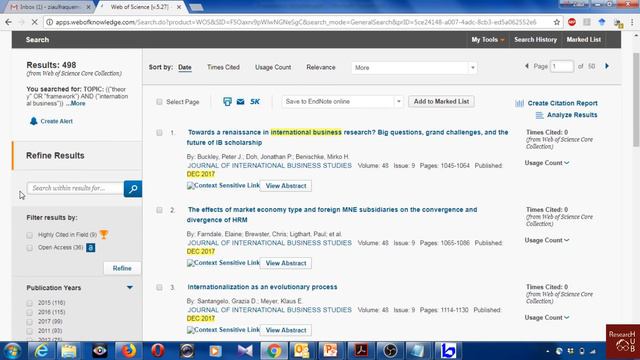
Task: Tick the Select Page checkbox
Action: [x=159, y=102]
